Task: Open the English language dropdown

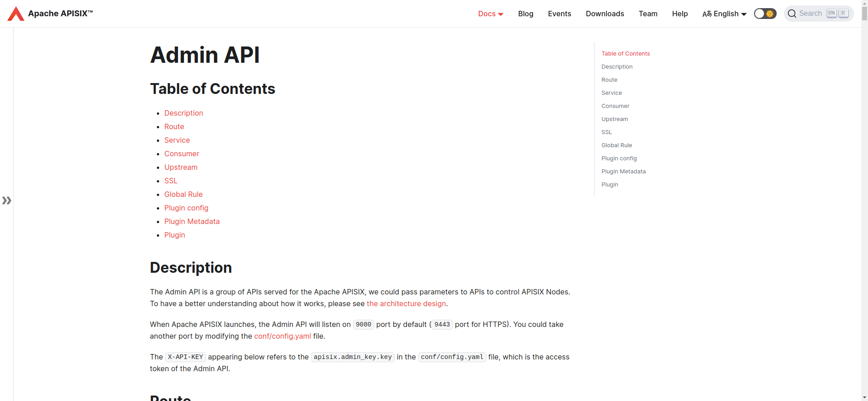Action: (x=724, y=14)
